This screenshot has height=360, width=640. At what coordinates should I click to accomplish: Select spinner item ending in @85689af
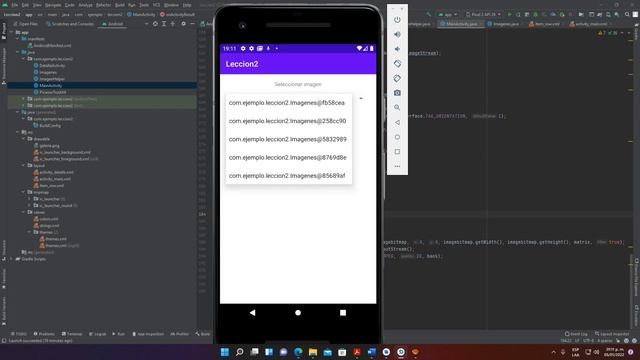tap(289, 176)
